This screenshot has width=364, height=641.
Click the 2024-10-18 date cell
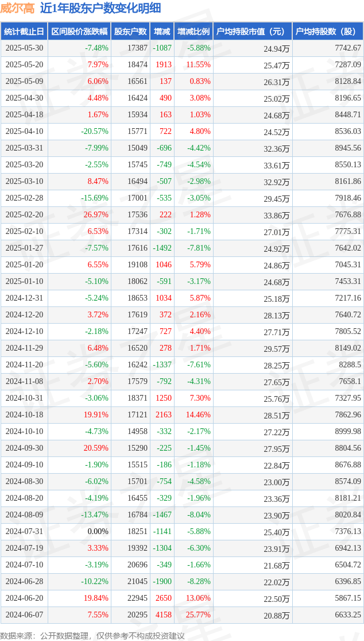(x=24, y=415)
